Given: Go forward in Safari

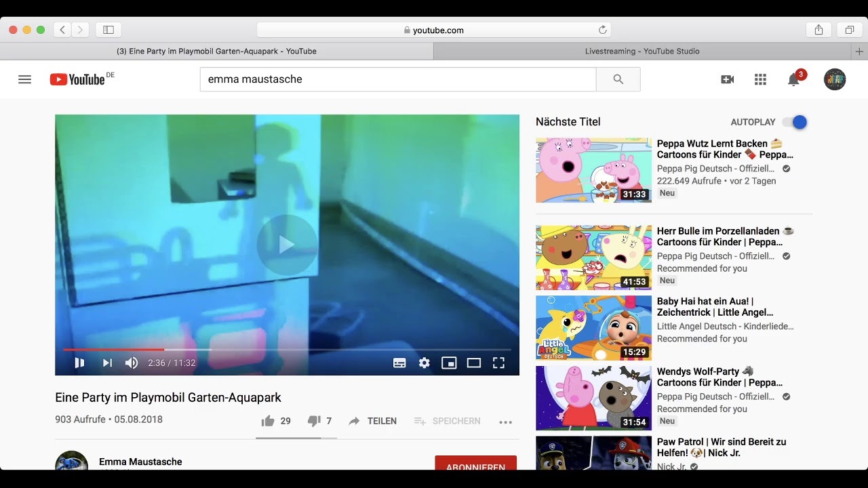Looking at the screenshot, I should tap(81, 30).
